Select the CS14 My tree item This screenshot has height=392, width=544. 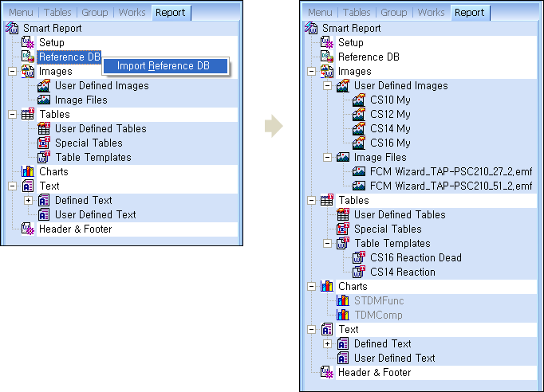tap(390, 129)
